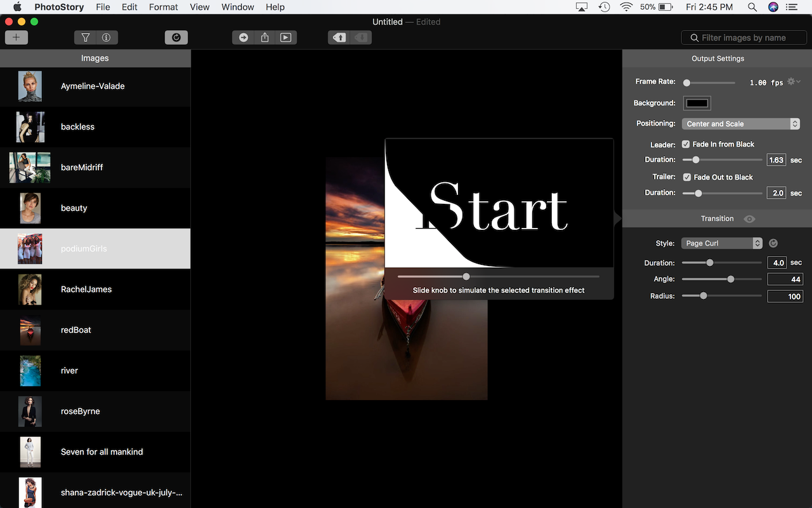Click the Filter images by name field
This screenshot has height=508, width=812.
(743, 38)
